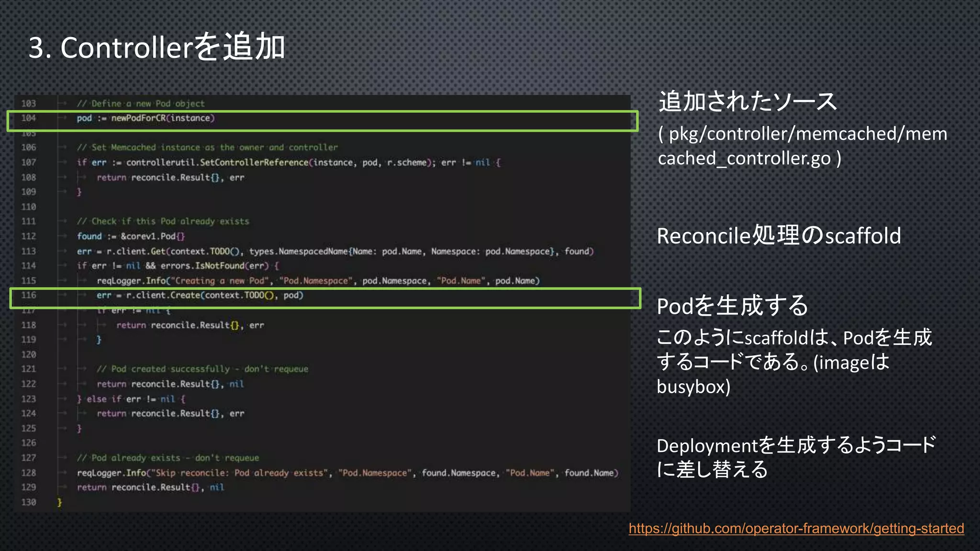The height and width of the screenshot is (551, 980).
Task: Click the text 'するコードである。(imageは'
Action: (773, 362)
